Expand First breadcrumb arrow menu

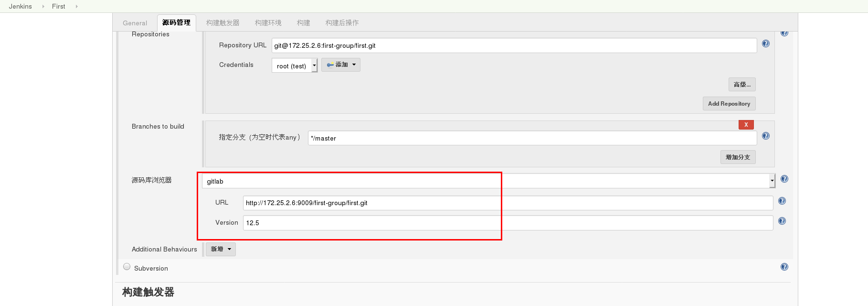coord(76,6)
